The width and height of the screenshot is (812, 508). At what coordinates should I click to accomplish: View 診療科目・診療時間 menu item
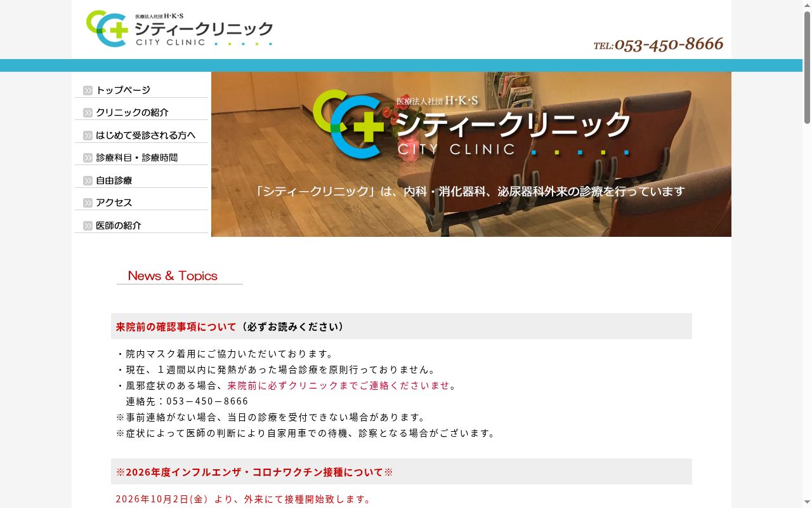[141, 157]
